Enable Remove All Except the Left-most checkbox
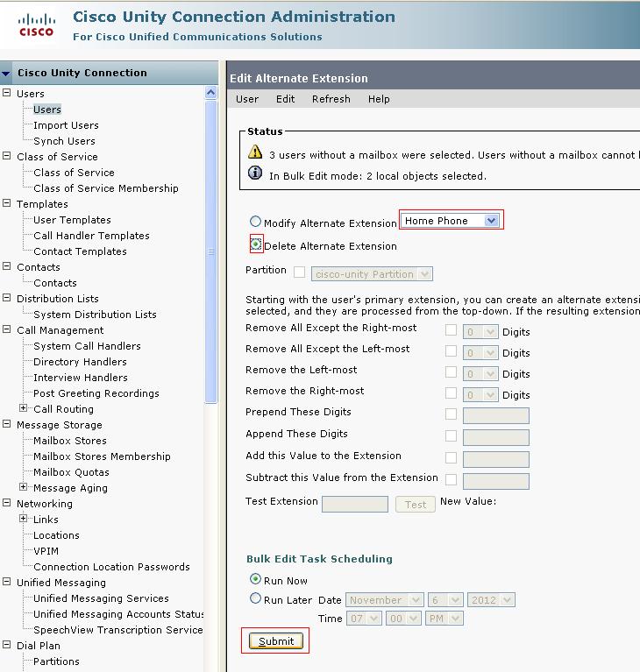Image resolution: width=640 pixels, height=672 pixels. pos(451,350)
